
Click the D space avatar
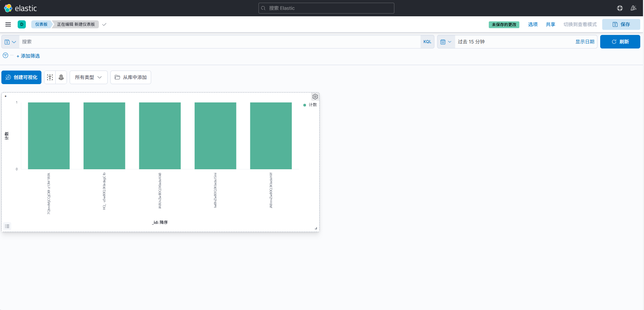coord(22,24)
